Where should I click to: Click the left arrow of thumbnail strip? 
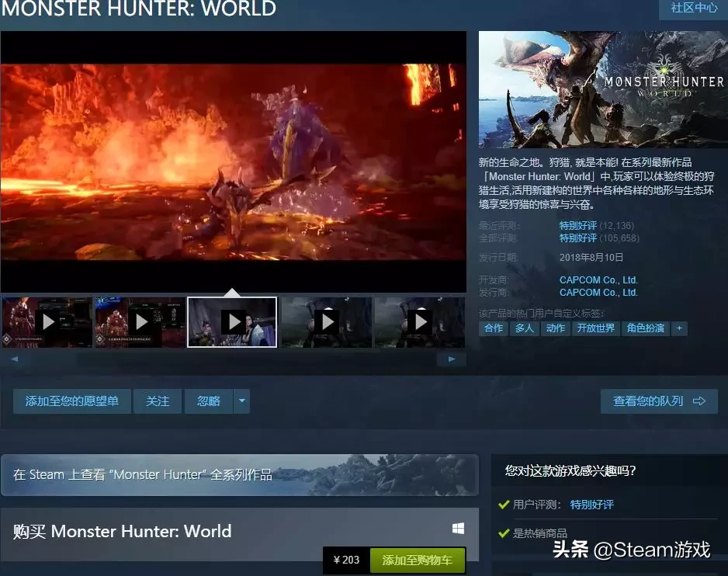[x=15, y=359]
